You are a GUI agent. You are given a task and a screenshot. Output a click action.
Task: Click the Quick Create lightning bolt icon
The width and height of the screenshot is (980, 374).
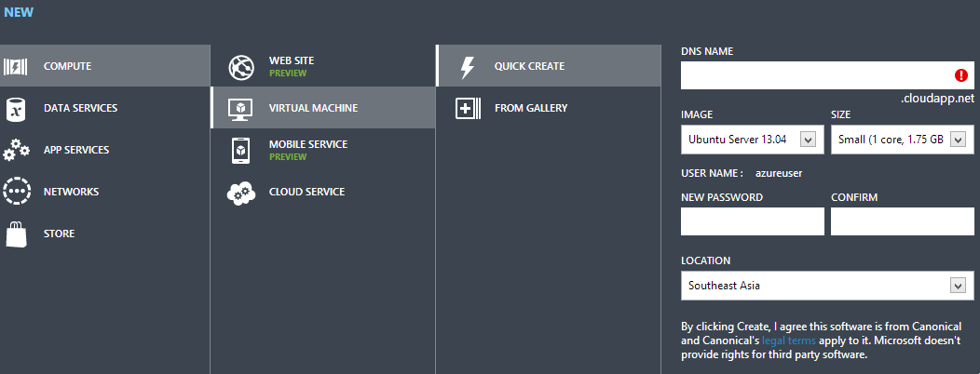[467, 67]
